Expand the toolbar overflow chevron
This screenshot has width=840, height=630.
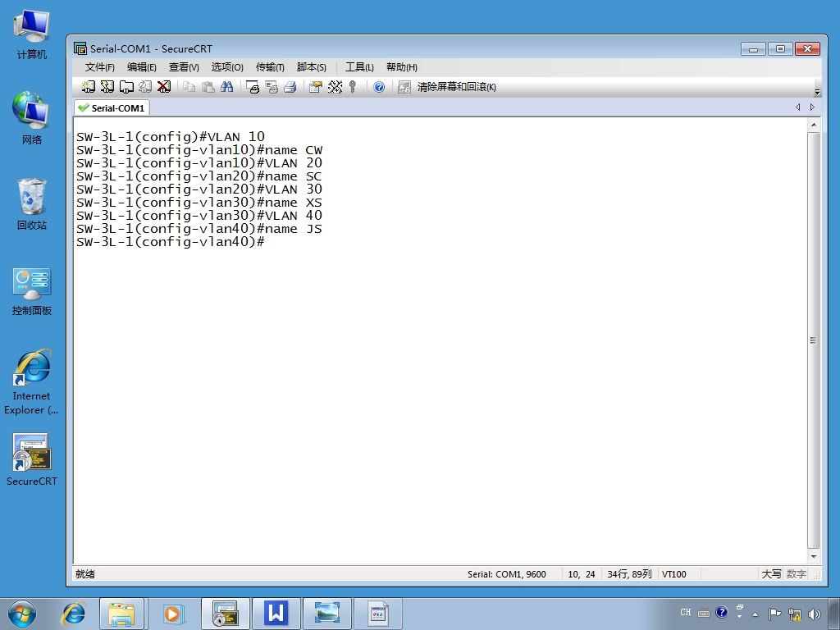817,92
